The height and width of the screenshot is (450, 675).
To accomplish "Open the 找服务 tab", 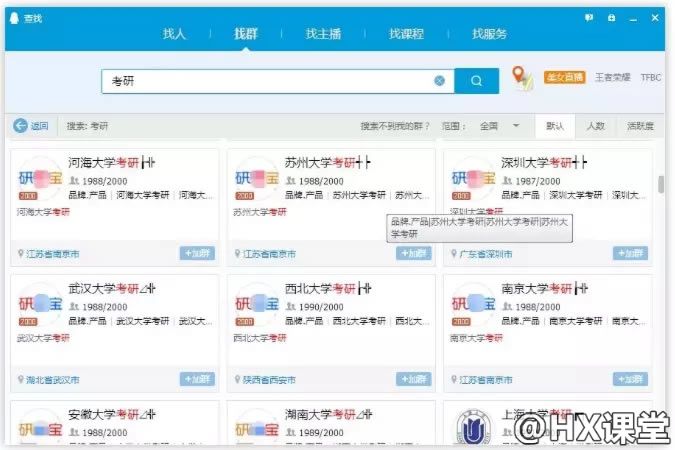I will coord(489,34).
